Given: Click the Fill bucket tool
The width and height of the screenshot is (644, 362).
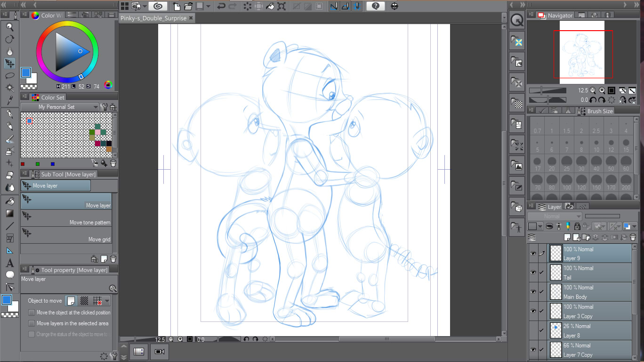Looking at the screenshot, I should pyautogui.click(x=9, y=201).
